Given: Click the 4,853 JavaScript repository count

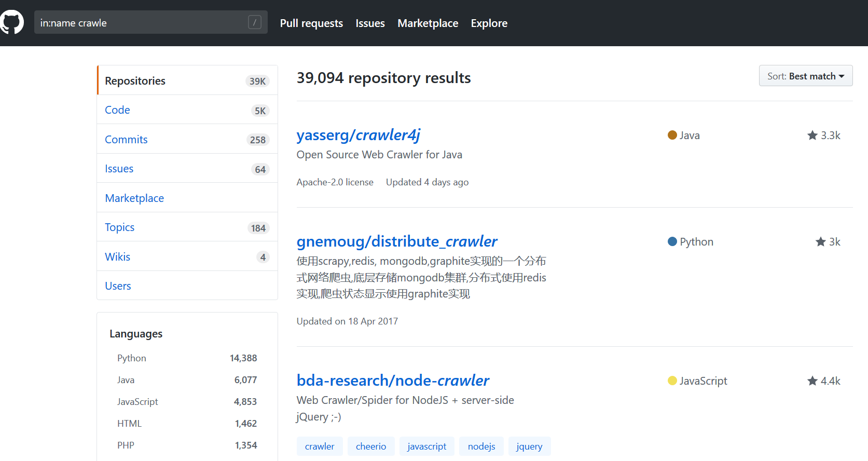Looking at the screenshot, I should 245,402.
